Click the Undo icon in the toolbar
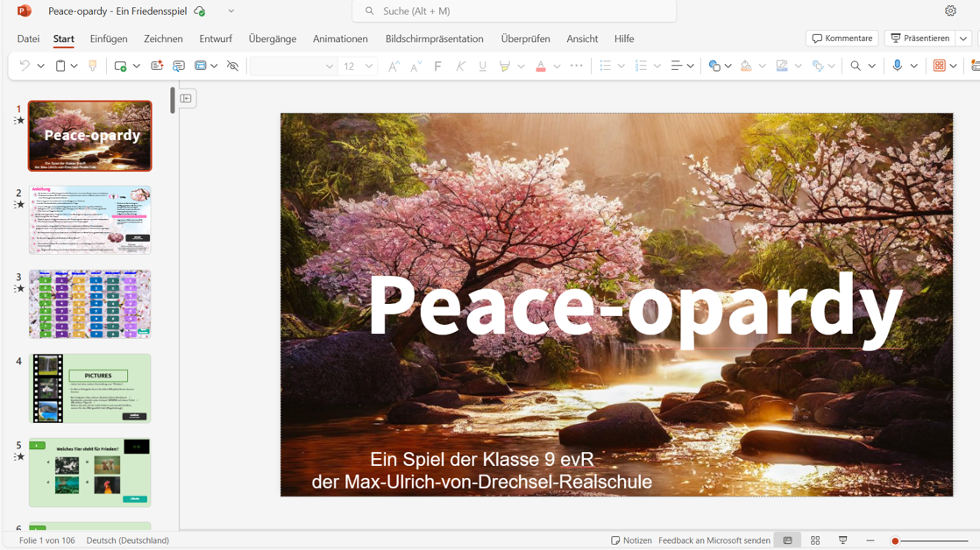This screenshot has width=980, height=550. pyautogui.click(x=25, y=67)
